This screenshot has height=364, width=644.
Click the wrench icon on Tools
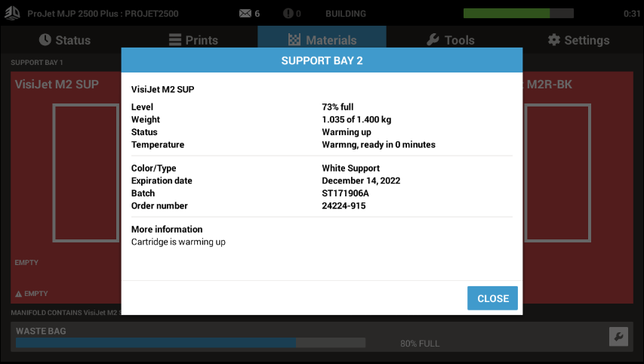point(433,40)
